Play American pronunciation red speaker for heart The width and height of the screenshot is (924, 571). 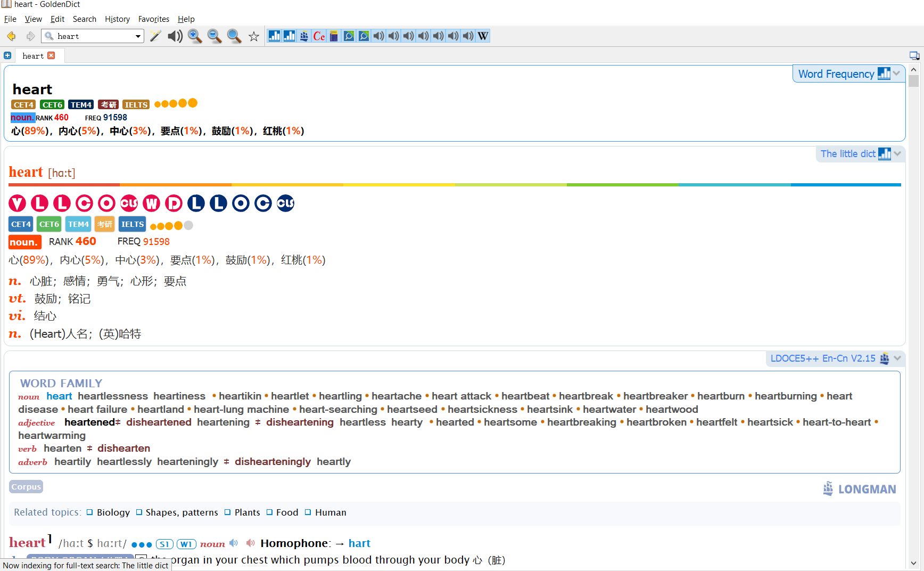(x=250, y=543)
